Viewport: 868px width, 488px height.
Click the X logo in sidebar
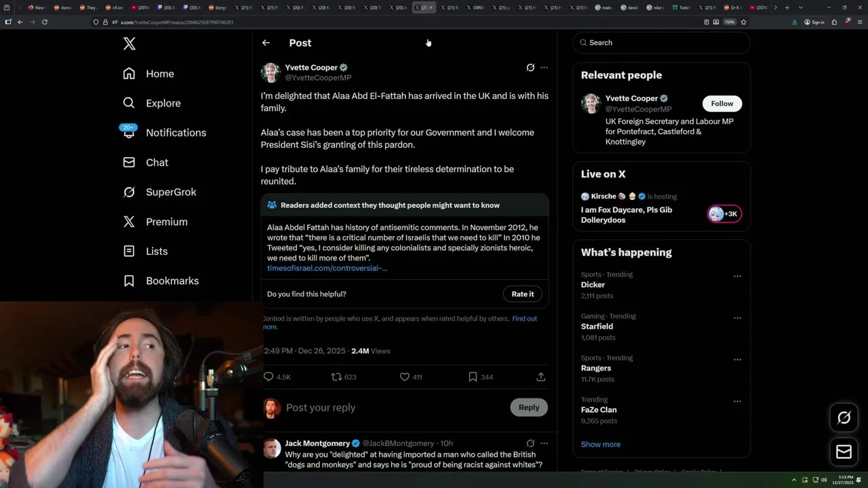point(130,44)
